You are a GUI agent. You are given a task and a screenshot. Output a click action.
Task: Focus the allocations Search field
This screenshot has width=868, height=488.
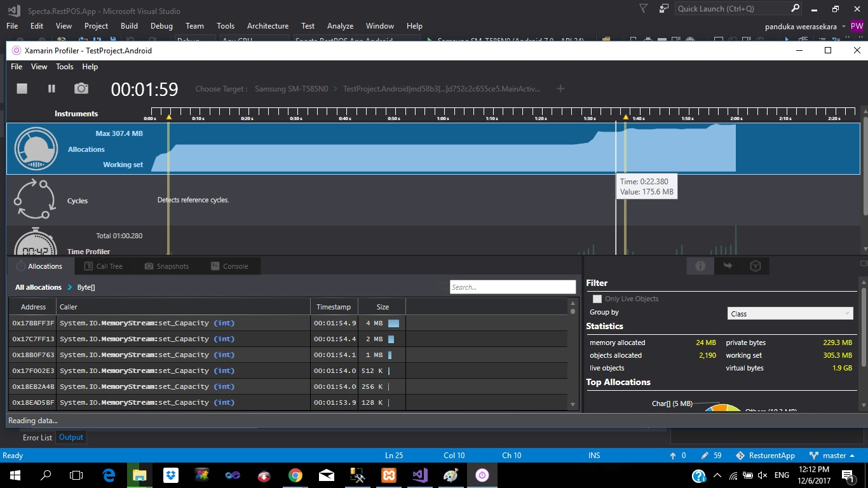point(513,287)
